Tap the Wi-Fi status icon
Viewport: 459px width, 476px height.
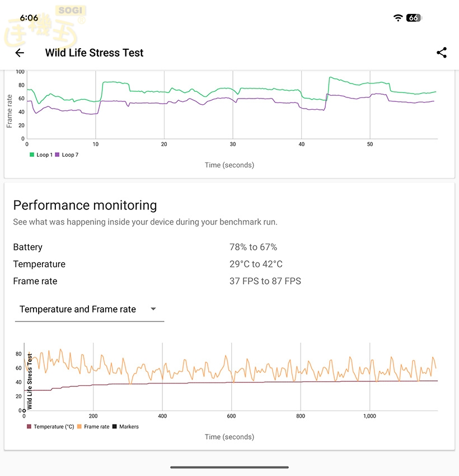click(398, 18)
